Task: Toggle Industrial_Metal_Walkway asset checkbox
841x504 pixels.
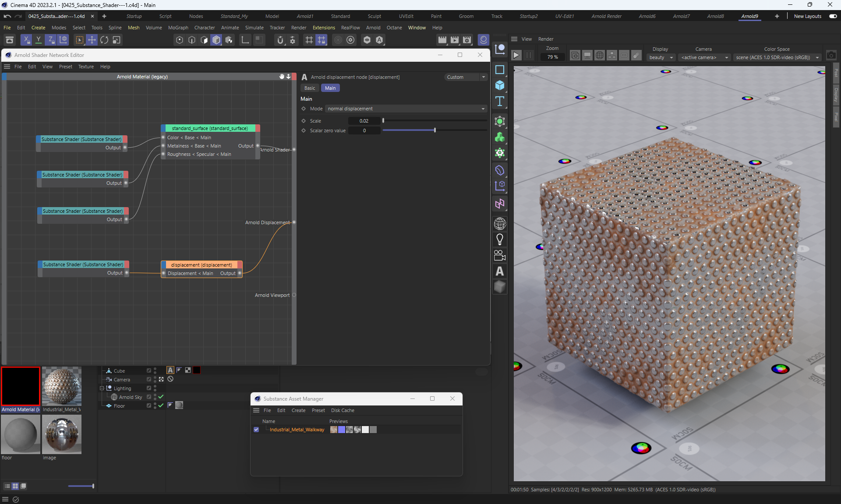Action: pos(256,430)
